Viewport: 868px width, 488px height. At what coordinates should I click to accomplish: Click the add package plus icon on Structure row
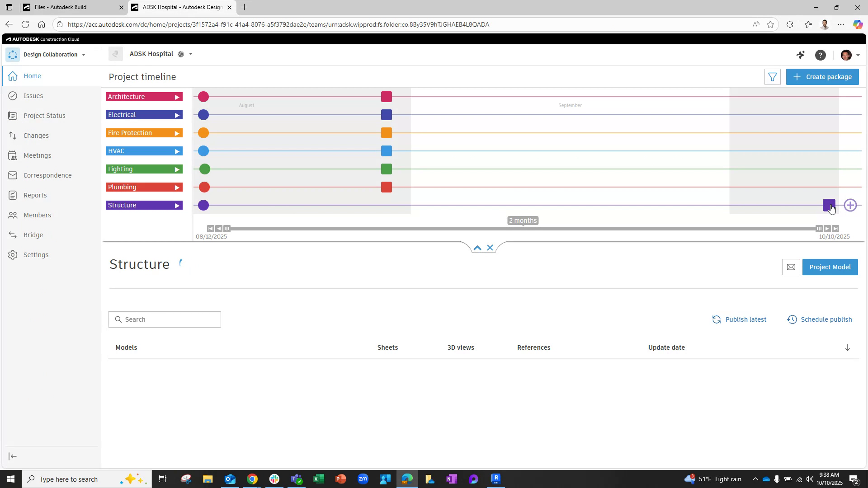click(x=850, y=205)
